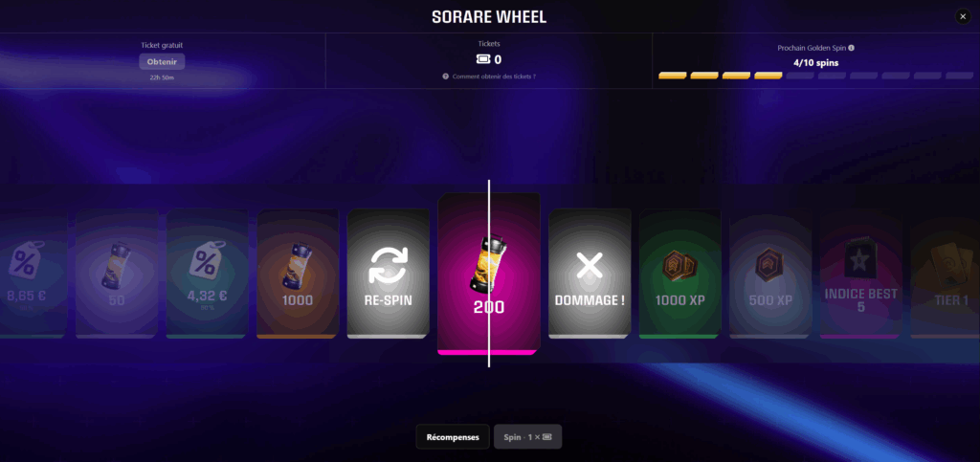
Task: Click the Obtenir free ticket button
Action: (x=162, y=62)
